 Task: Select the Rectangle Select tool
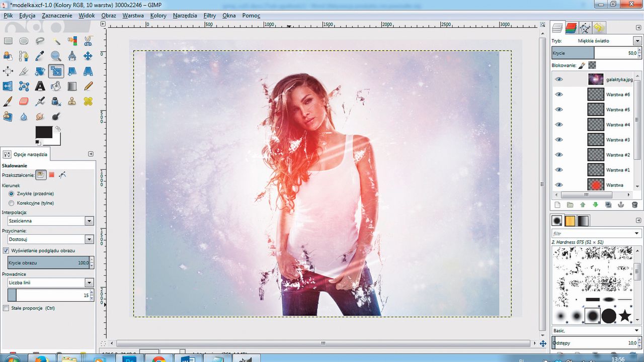(8, 41)
